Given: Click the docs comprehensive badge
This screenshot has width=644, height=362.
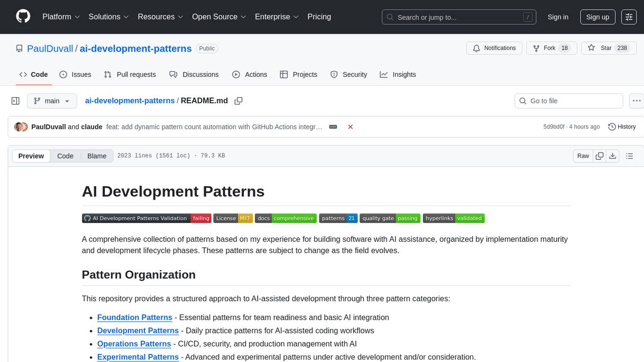Looking at the screenshot, I should [x=286, y=218].
